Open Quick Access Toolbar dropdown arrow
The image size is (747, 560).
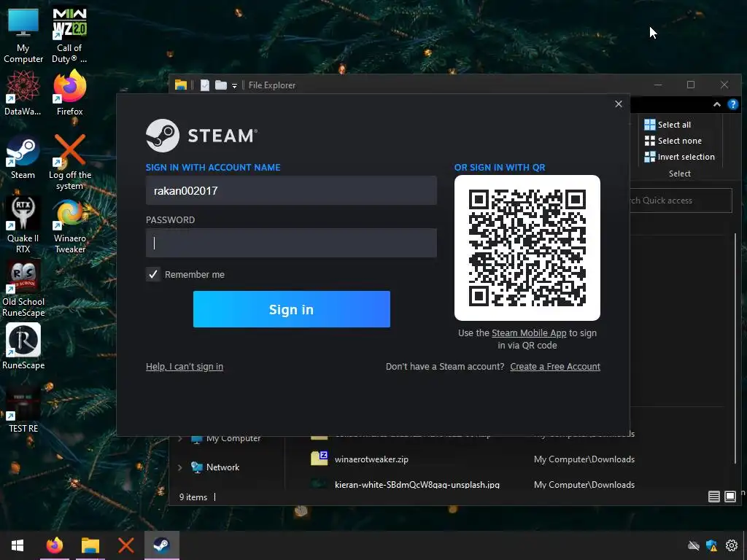(234, 86)
